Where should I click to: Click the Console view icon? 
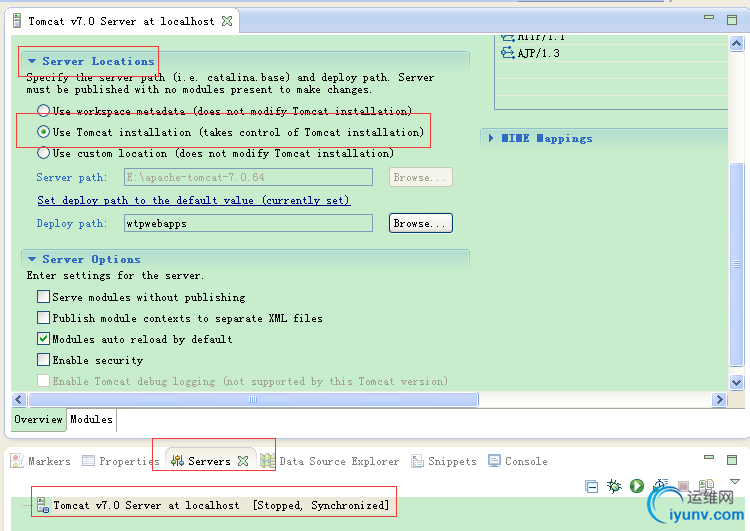[x=494, y=460]
